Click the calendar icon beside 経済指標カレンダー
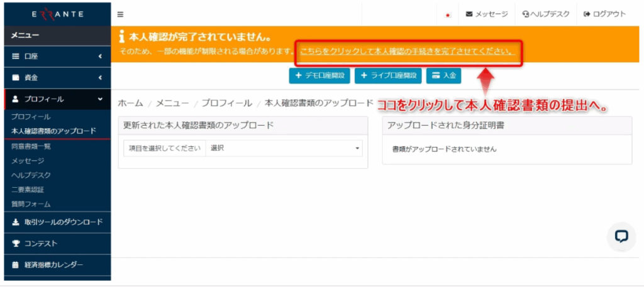This screenshot has width=644, height=287. (x=16, y=265)
